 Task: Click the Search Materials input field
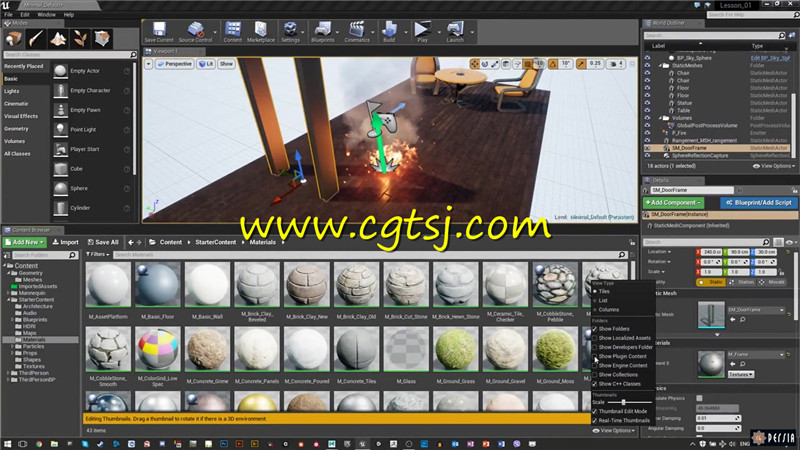369,254
